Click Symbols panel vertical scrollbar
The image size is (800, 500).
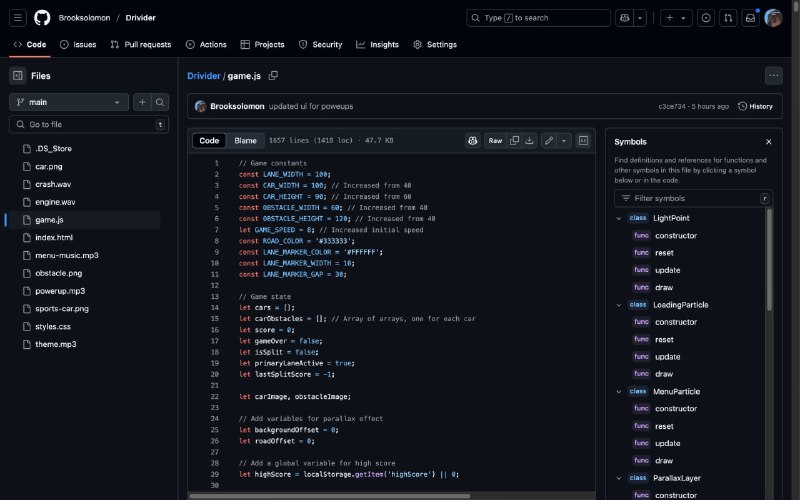tap(769, 260)
